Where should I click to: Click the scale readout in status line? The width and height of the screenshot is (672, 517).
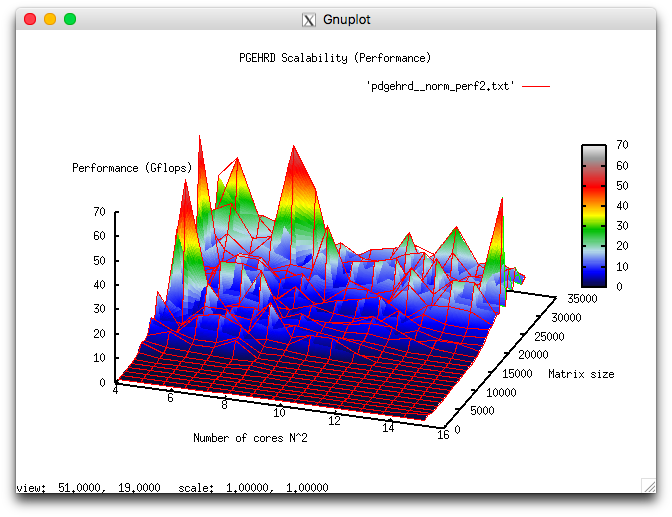(x=253, y=487)
